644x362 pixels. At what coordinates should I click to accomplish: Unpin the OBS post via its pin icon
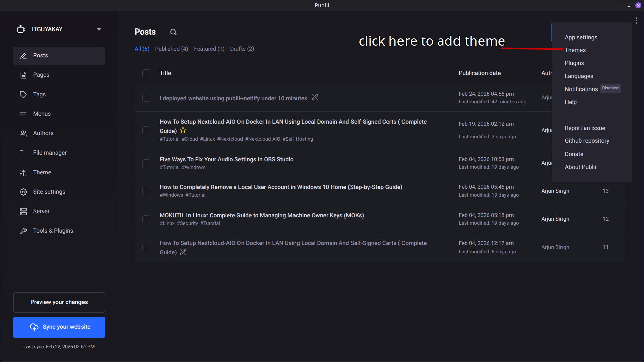315,97
